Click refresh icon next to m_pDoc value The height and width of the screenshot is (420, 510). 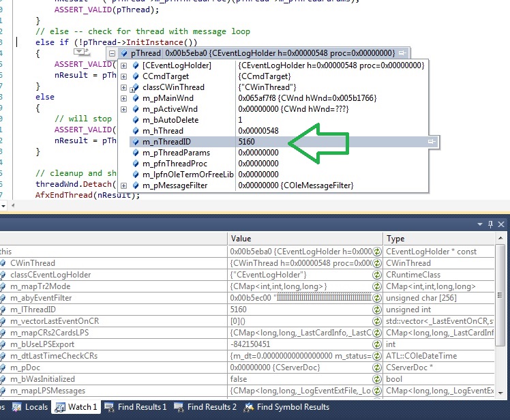click(376, 367)
